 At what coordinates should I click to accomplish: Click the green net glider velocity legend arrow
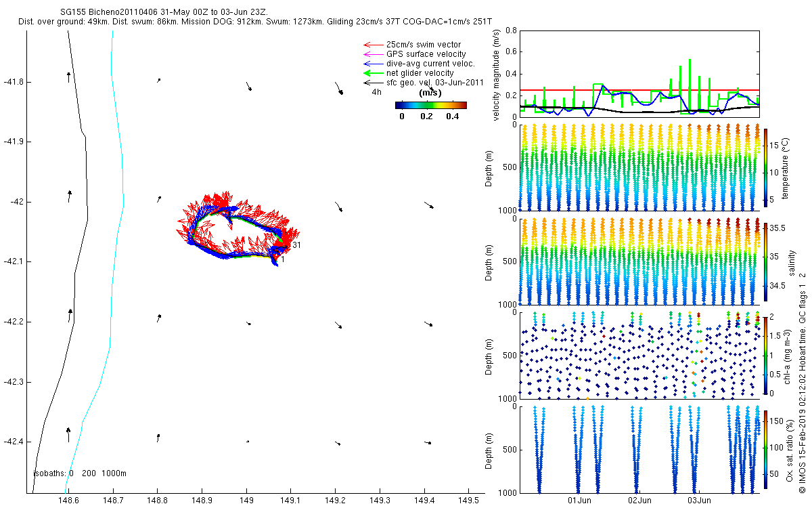(373, 73)
